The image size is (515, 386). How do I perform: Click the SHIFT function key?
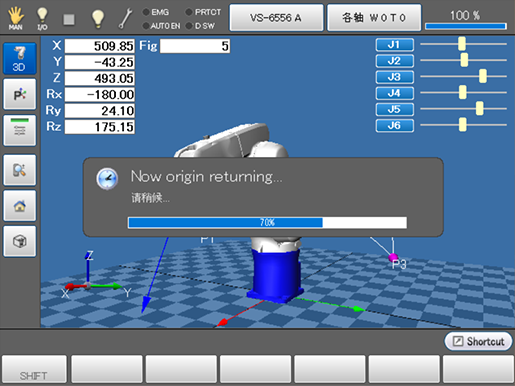[34, 369]
